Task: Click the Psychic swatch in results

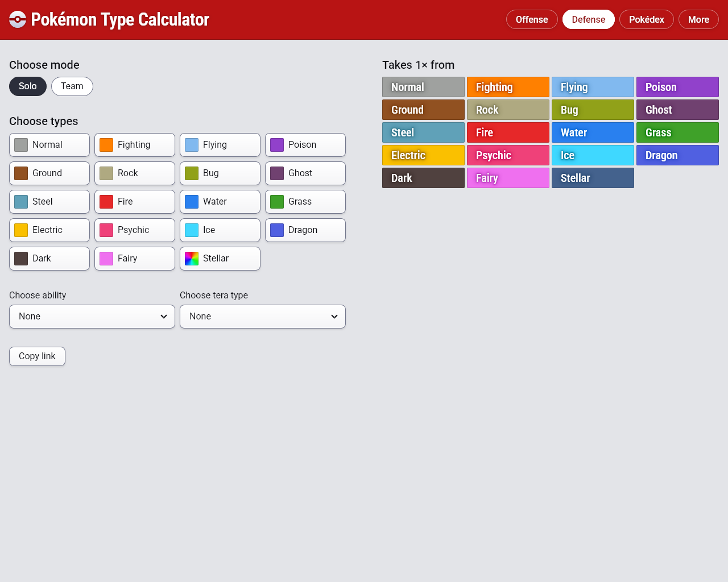Action: pos(508,155)
